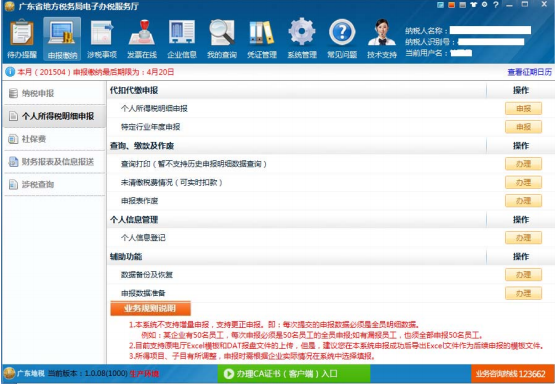558x386 pixels.
Task: Select 个人所得税明细申报 in the sidebar
Action: point(54,116)
